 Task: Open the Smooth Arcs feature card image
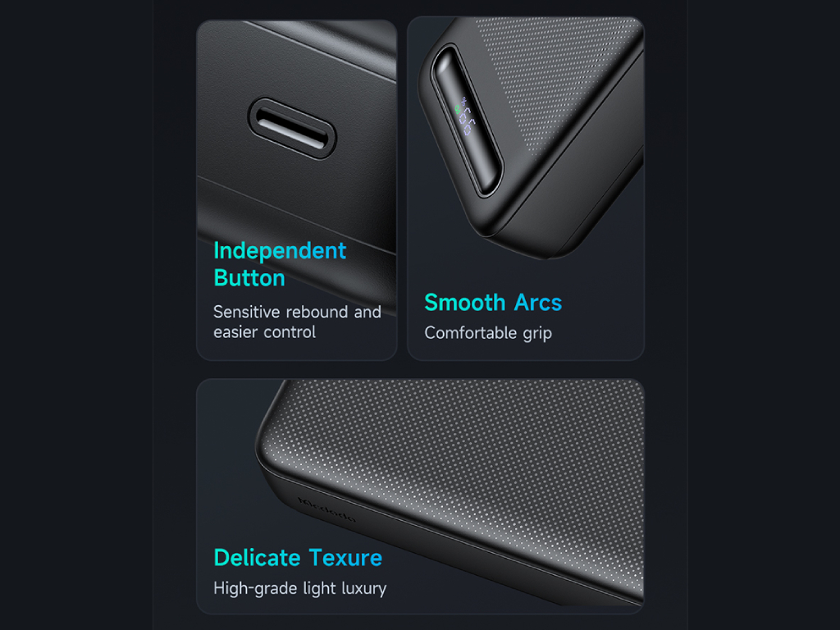pos(526,188)
